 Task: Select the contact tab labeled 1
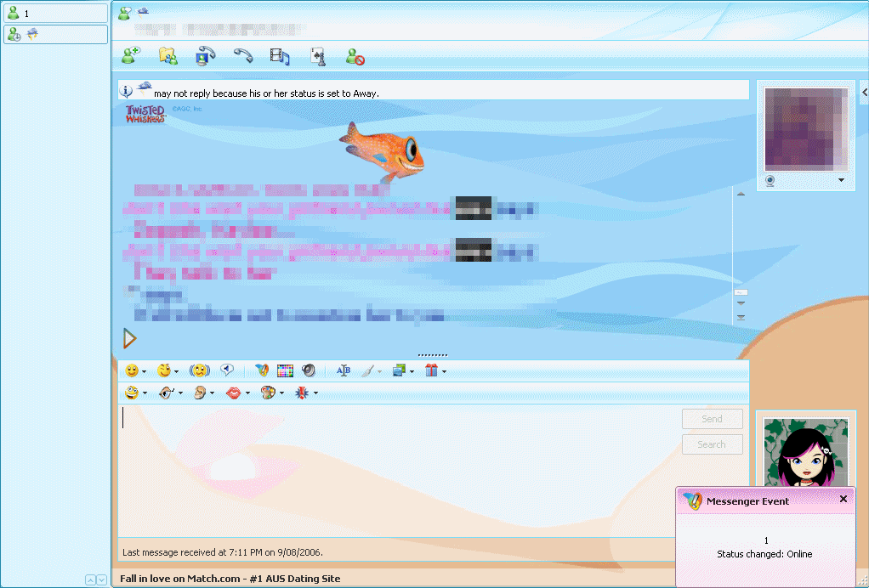click(56, 14)
